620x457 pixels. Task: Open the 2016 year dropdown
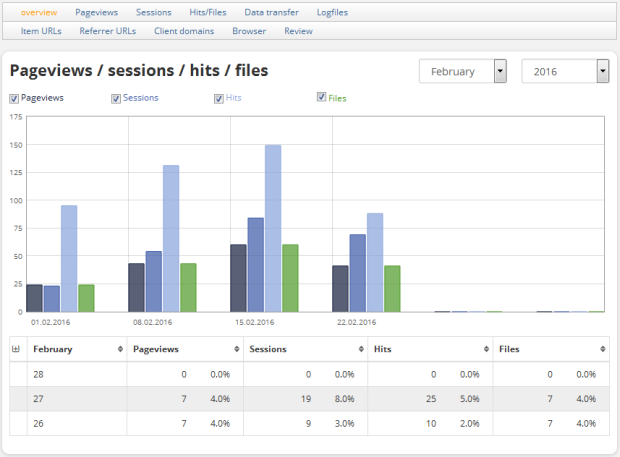coord(566,72)
